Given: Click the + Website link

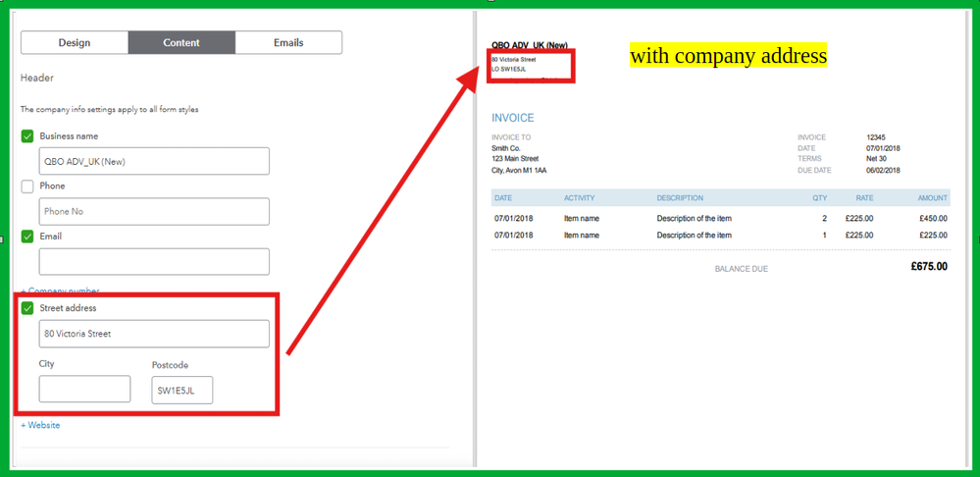Looking at the screenshot, I should (40, 425).
